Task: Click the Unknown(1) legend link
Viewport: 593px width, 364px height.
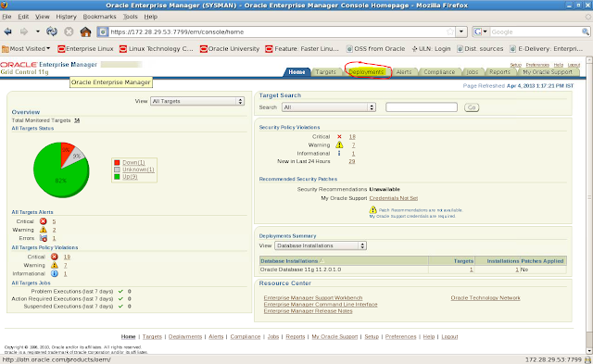Action: tap(138, 169)
